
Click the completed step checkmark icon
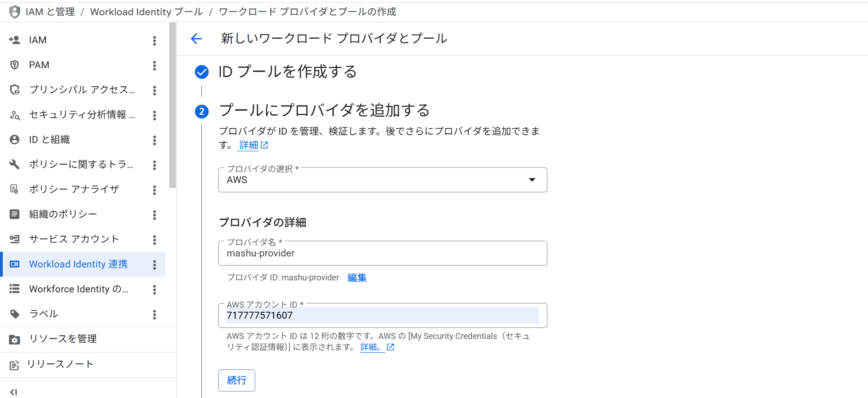click(202, 72)
